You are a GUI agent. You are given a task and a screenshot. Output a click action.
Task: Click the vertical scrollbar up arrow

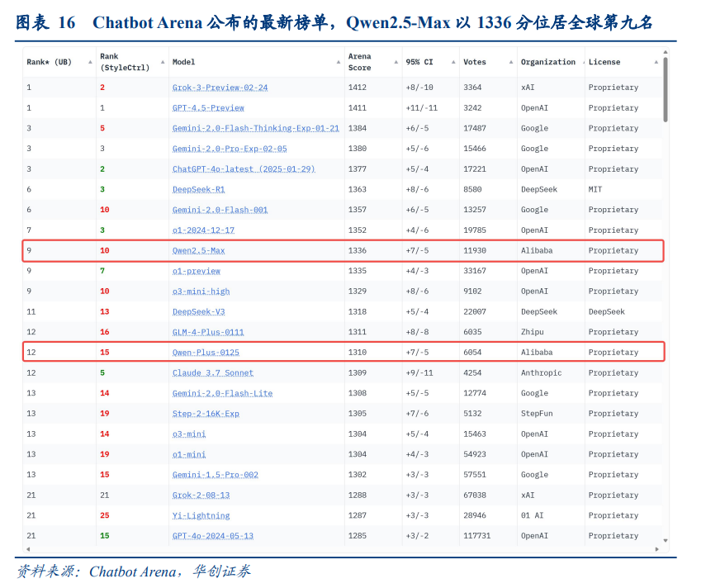click(x=666, y=52)
